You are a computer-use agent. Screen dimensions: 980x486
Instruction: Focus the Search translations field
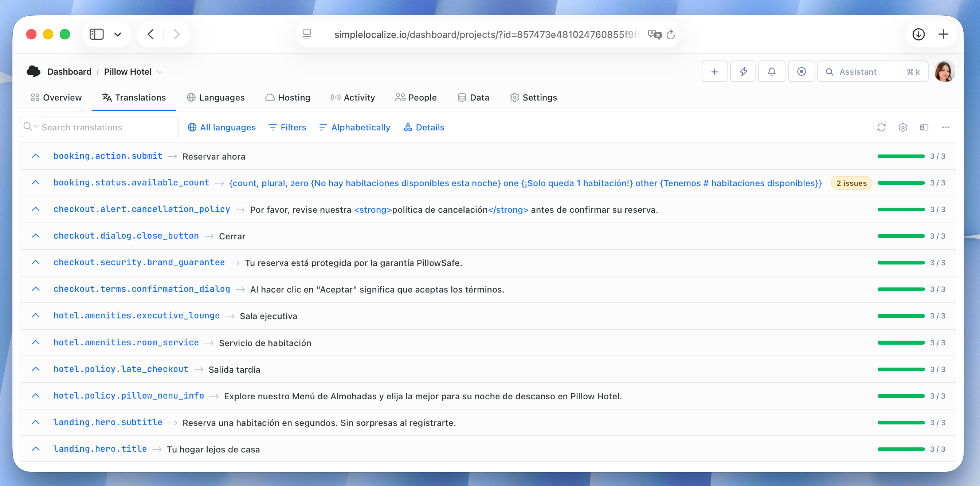tap(99, 127)
